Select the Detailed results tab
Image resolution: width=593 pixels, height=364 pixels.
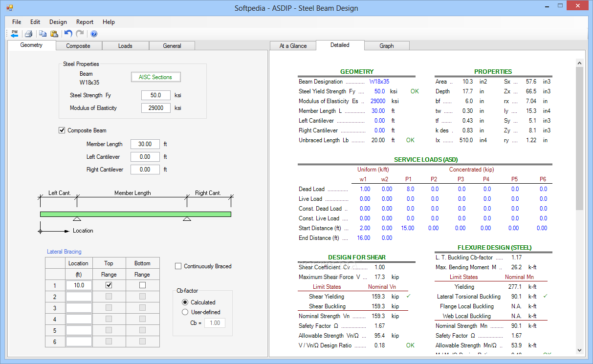340,45
